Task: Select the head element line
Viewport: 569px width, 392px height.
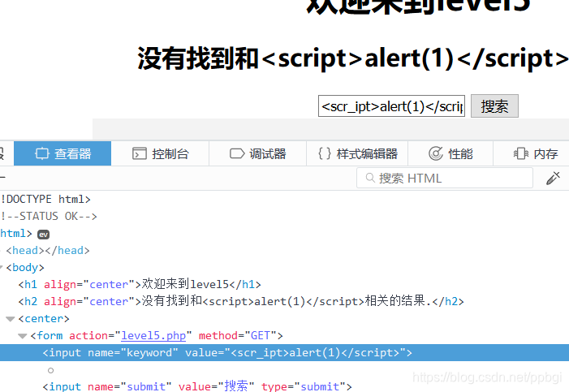Action: (48, 251)
